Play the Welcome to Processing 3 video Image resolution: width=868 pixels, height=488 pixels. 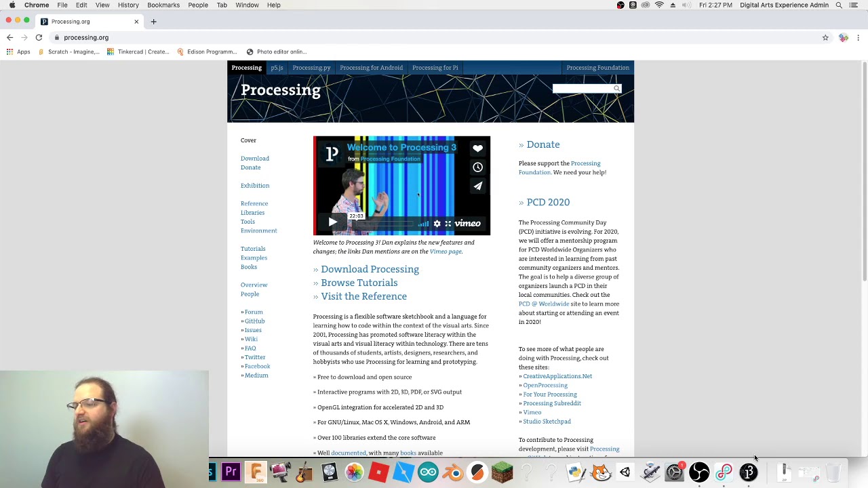click(x=332, y=222)
